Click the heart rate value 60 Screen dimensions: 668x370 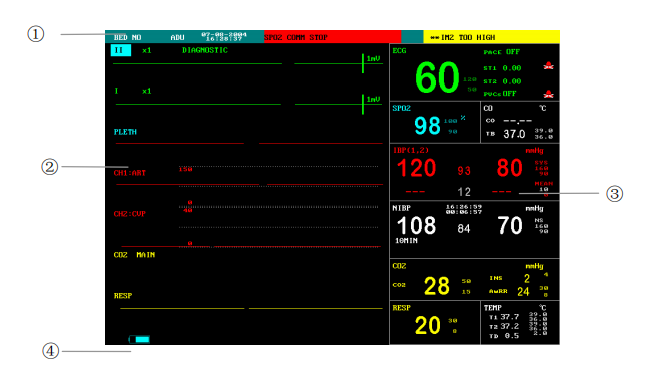pyautogui.click(x=437, y=77)
